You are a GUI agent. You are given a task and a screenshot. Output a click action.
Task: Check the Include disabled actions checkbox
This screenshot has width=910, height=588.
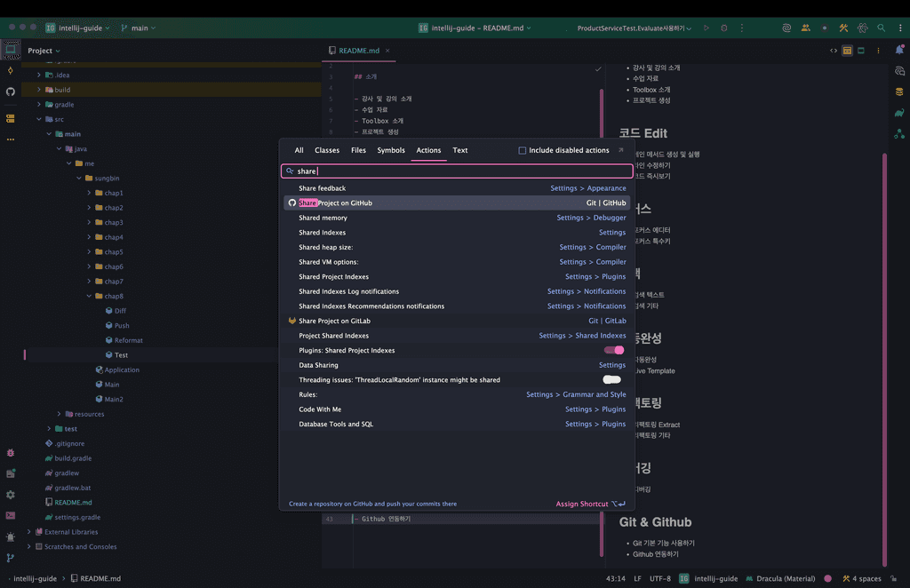tap(523, 150)
